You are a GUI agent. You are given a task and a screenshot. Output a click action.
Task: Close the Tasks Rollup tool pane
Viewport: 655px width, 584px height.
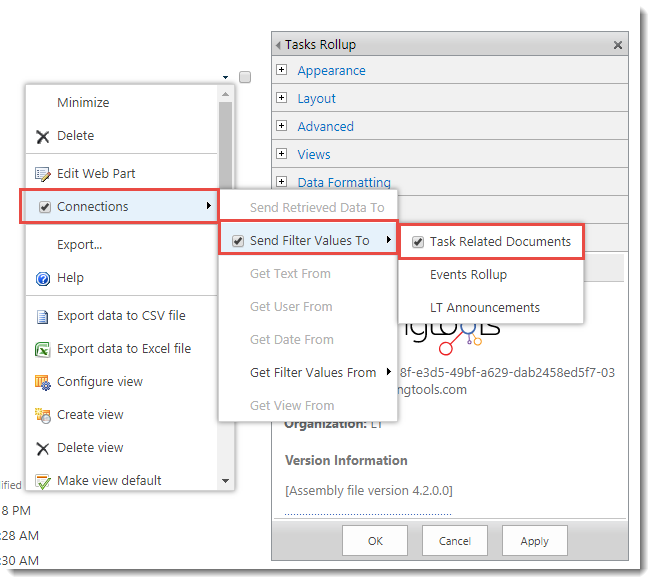coord(618,45)
